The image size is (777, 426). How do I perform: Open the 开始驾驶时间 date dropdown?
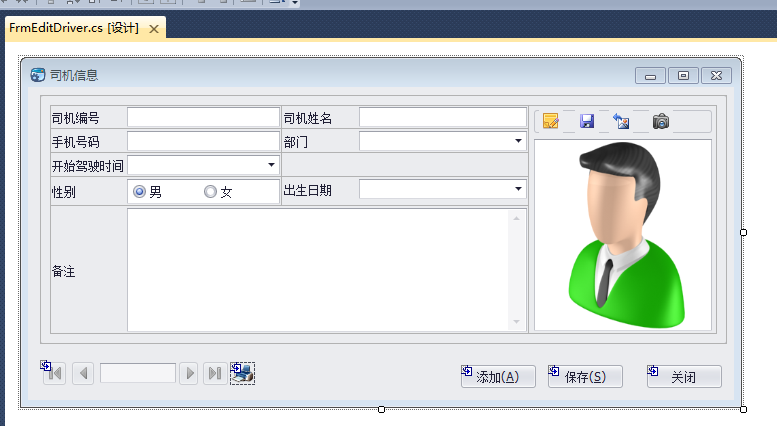(271, 165)
